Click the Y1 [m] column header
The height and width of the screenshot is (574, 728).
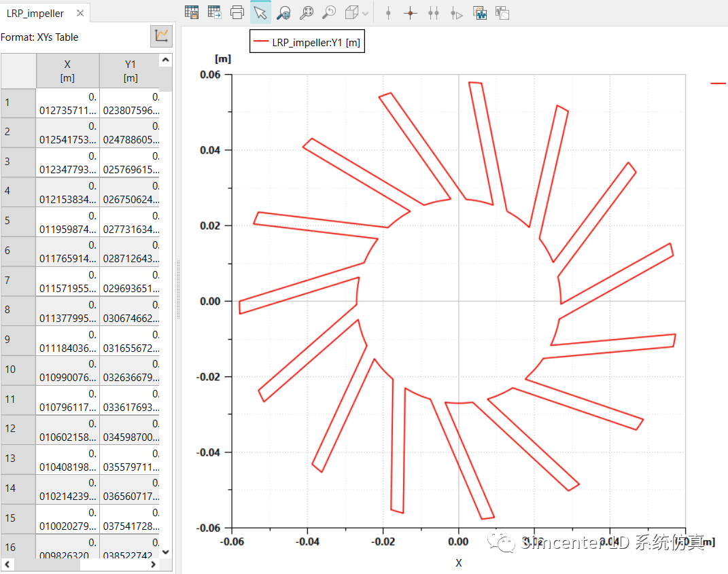130,71
